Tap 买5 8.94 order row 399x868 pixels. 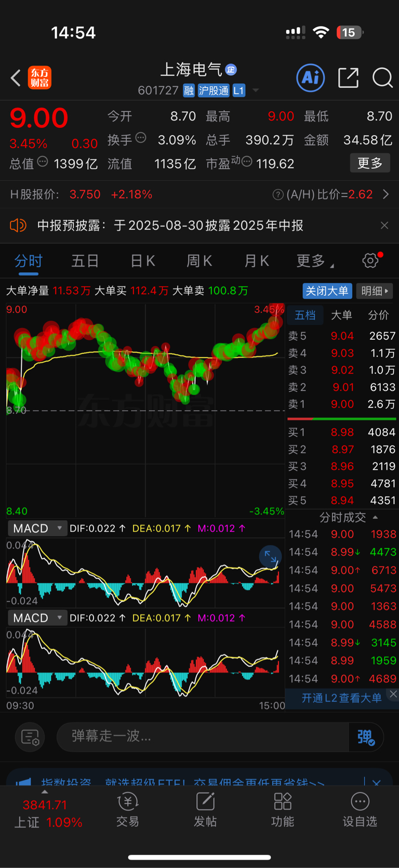(342, 501)
